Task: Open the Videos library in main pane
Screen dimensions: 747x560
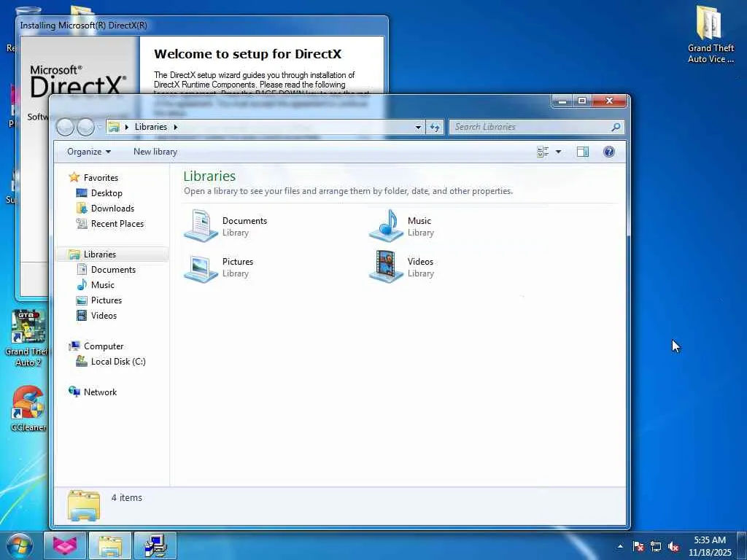Action: coord(402,267)
